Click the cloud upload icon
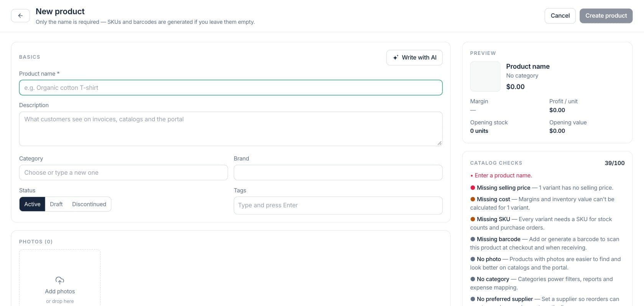The image size is (644, 306). click(60, 280)
